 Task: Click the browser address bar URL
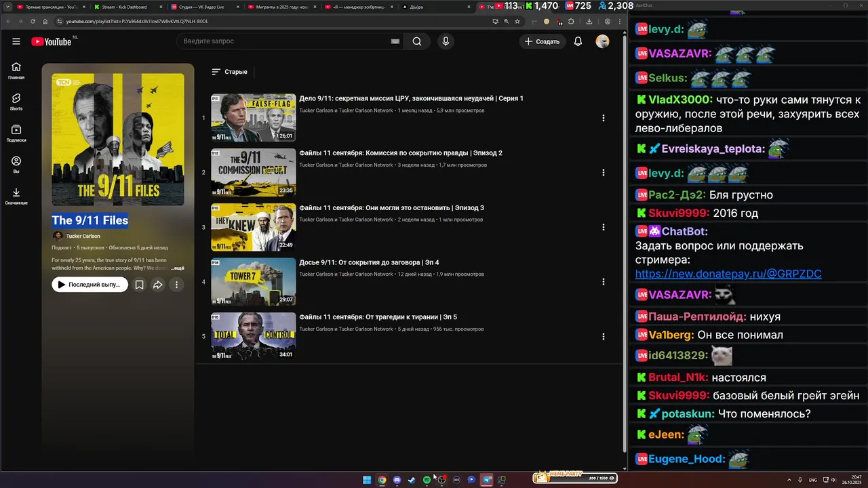click(x=137, y=21)
